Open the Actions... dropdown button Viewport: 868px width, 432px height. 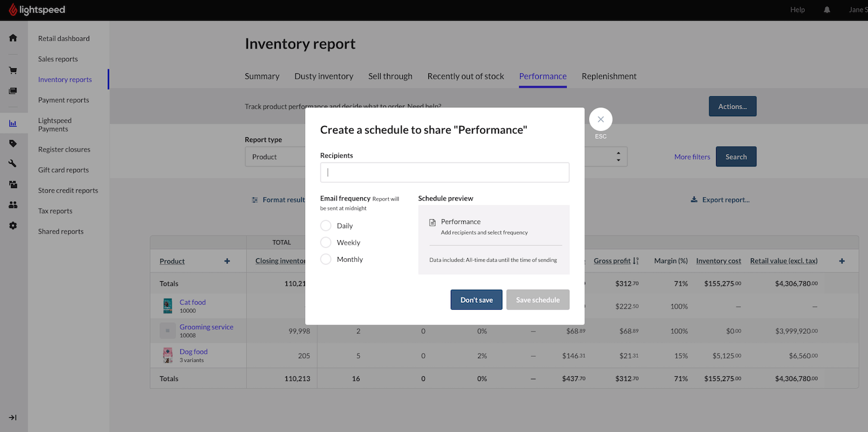[732, 107]
